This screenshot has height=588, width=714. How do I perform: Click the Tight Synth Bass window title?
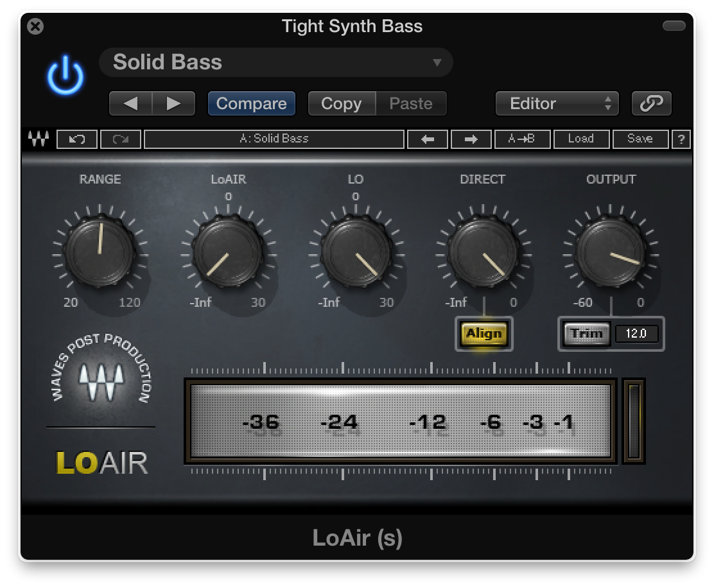pos(352,26)
